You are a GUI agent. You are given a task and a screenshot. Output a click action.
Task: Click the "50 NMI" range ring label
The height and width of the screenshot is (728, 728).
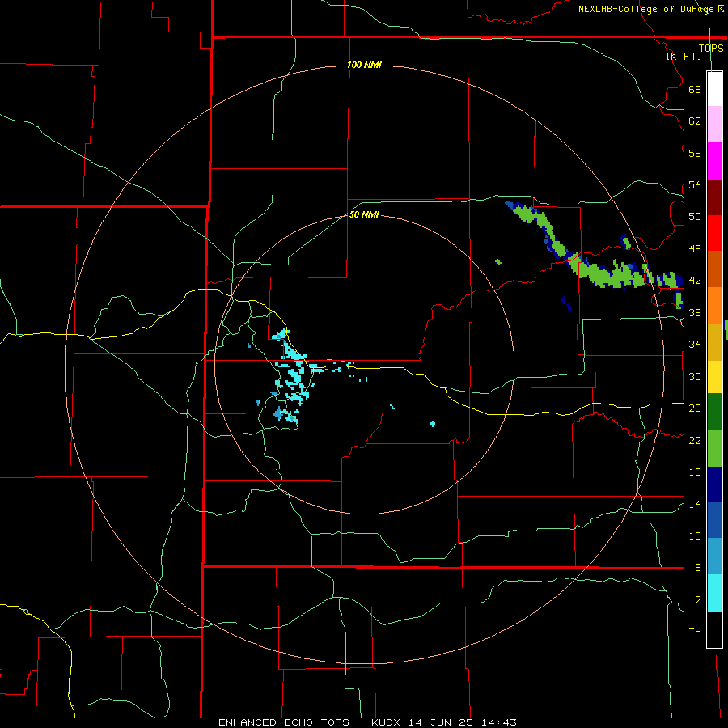point(364,214)
